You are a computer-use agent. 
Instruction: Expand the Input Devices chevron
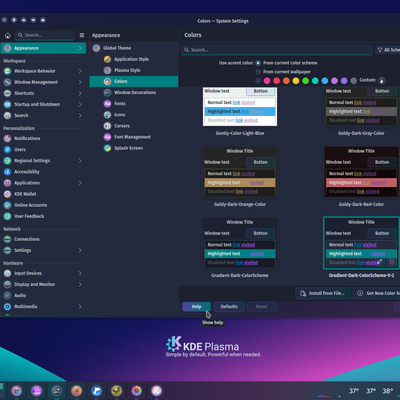coord(80,273)
